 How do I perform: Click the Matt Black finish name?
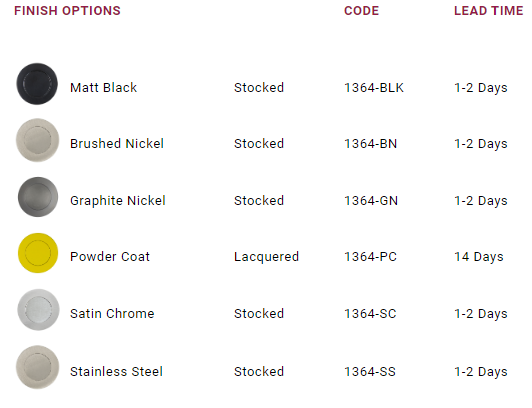click(x=103, y=88)
